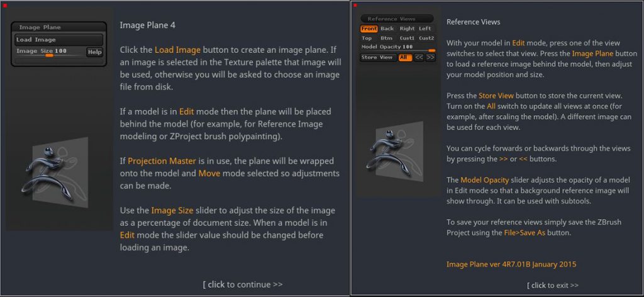Screen dimensions: 644x297
Task: Adjust the Model Opacity slider
Action: click(x=397, y=48)
